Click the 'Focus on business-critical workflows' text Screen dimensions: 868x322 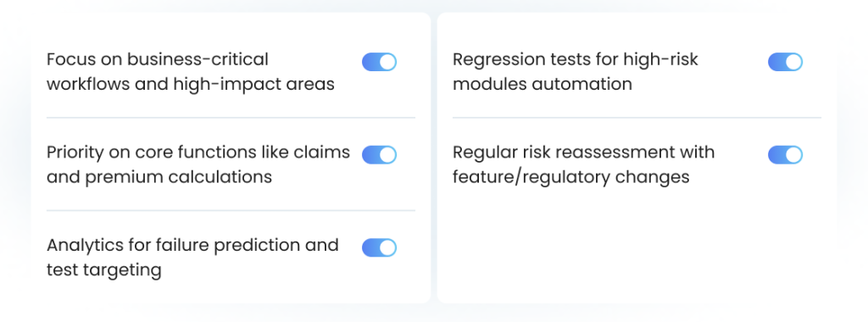pyautogui.click(x=191, y=71)
